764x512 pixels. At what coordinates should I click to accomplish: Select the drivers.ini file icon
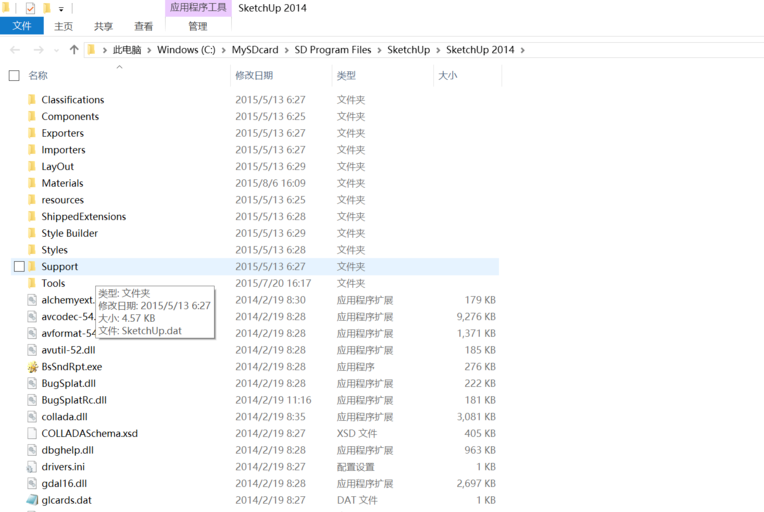(32, 467)
